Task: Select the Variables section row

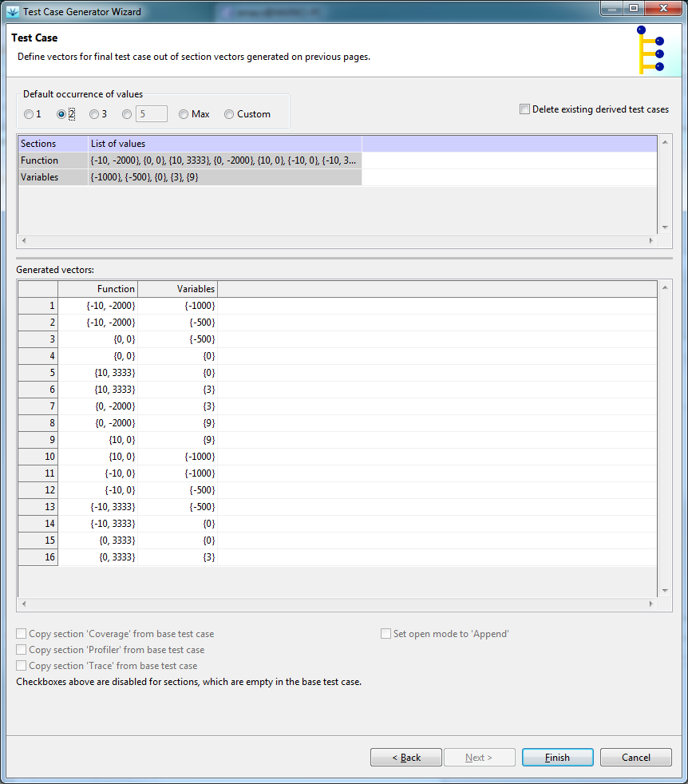Action: coord(40,177)
